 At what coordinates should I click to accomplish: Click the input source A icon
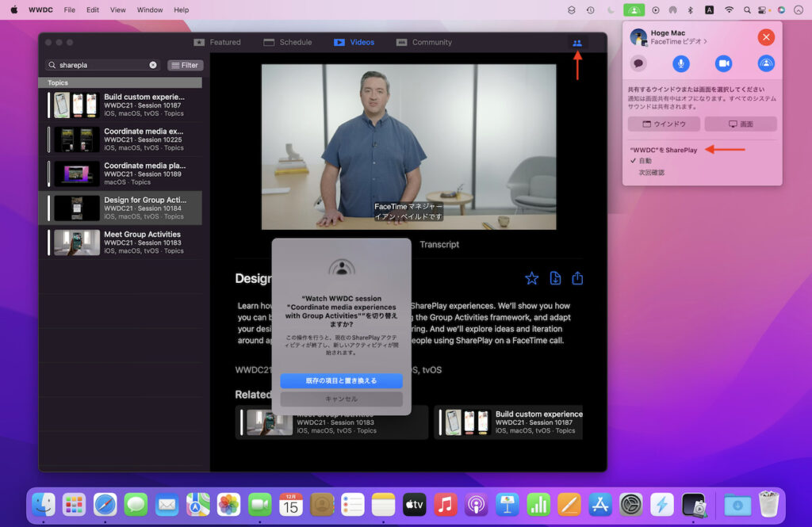[710, 10]
